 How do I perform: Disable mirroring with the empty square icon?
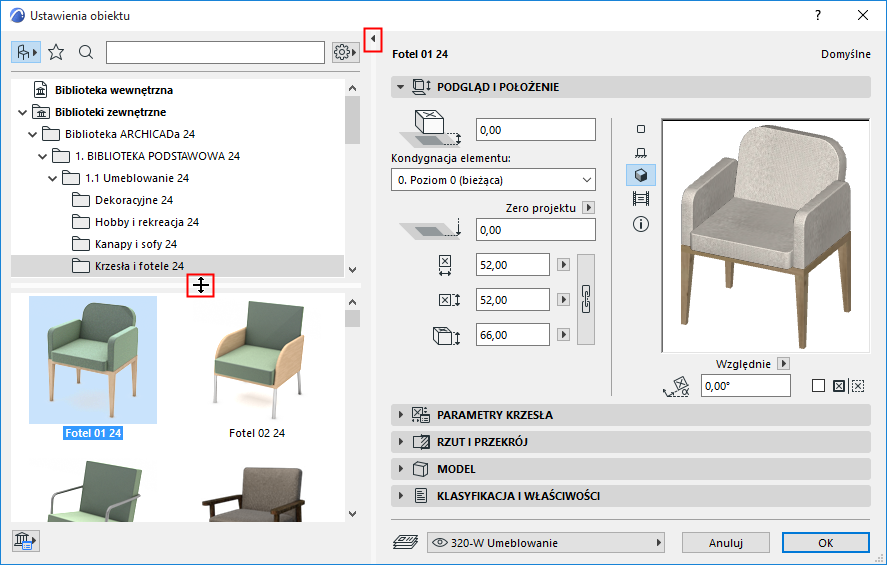click(x=818, y=386)
